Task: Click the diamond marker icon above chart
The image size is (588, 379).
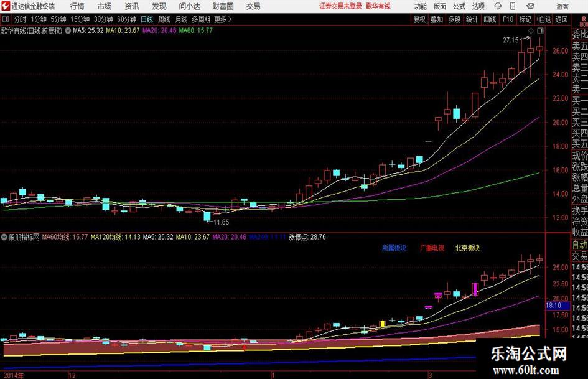Action: 531,30
